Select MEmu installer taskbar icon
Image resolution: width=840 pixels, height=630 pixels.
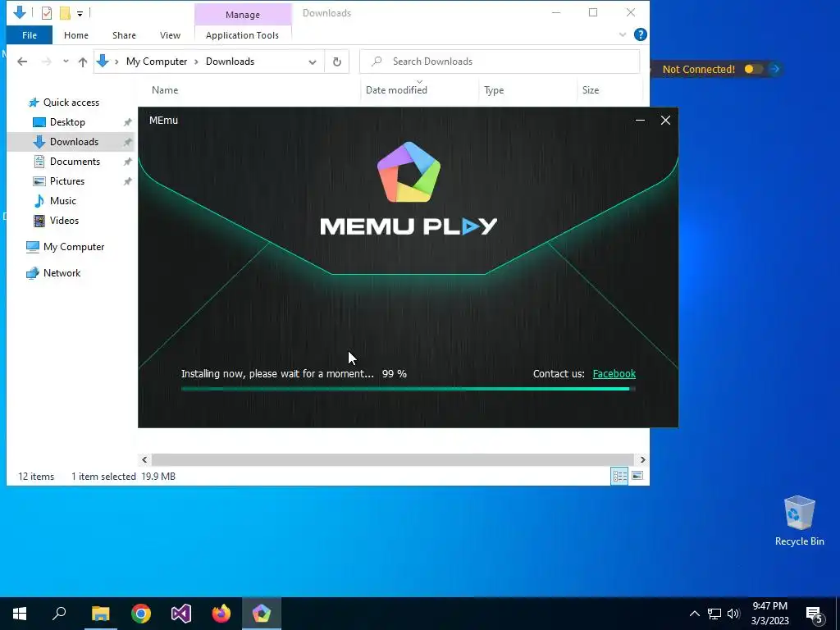262,614
